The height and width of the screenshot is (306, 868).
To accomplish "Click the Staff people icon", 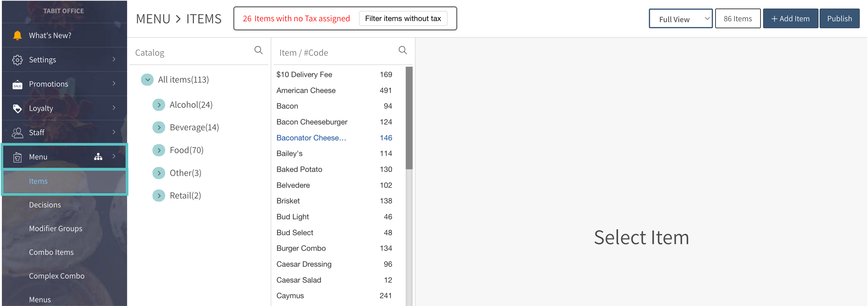I will click(x=17, y=133).
